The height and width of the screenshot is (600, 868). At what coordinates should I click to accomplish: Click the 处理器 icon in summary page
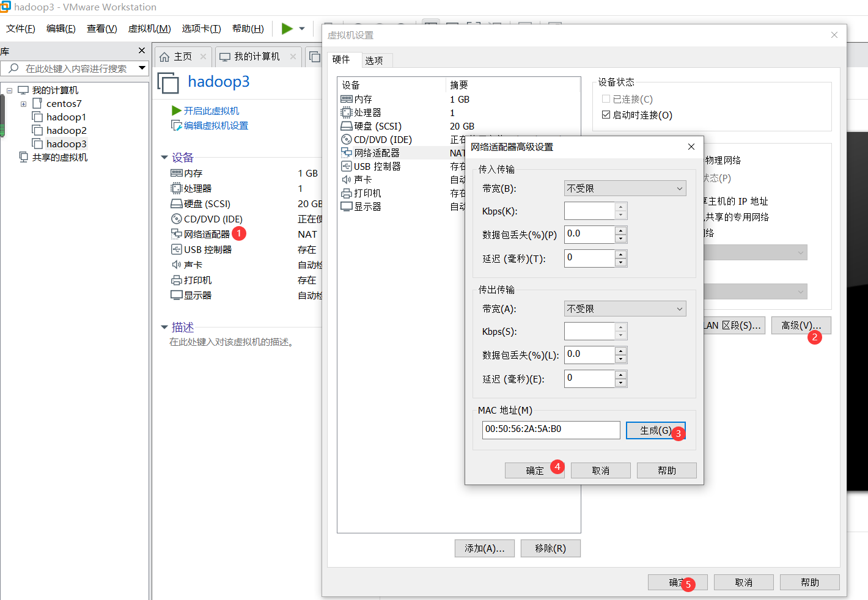[177, 188]
